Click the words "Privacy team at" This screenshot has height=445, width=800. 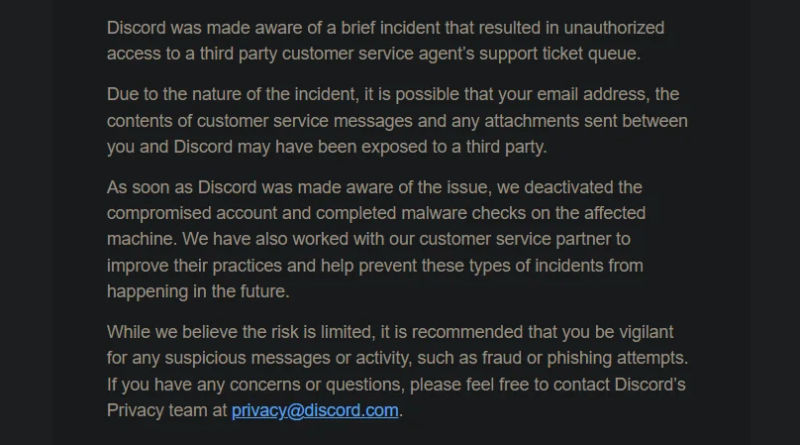[x=167, y=411]
